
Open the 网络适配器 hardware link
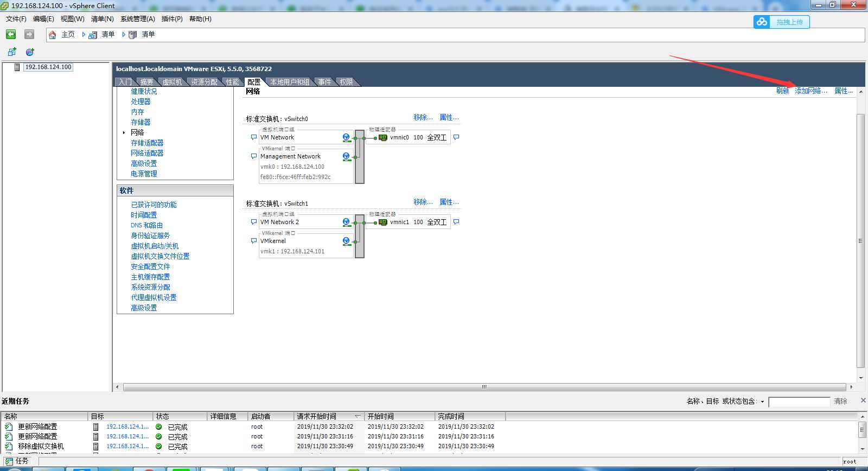click(x=147, y=153)
